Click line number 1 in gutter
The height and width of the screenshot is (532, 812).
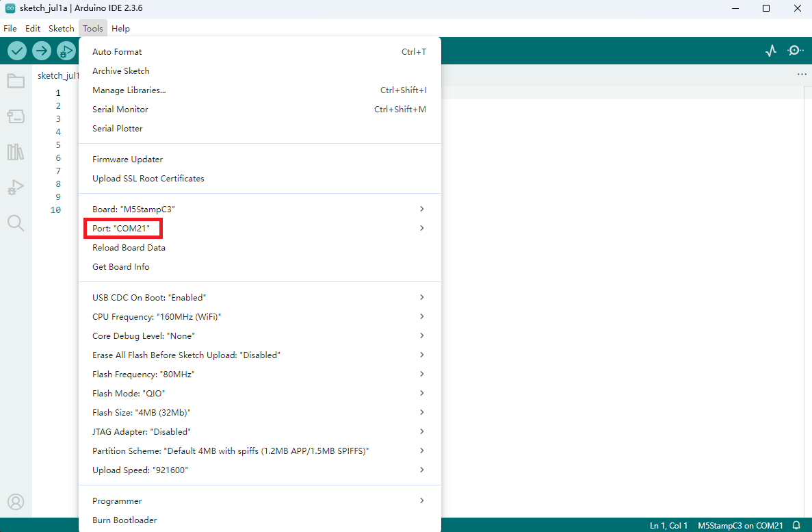point(58,93)
